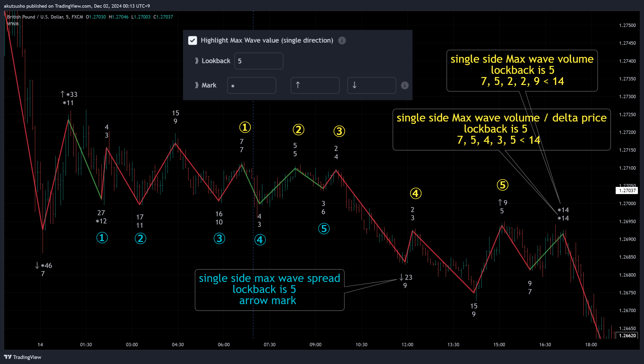Click the Lookback input field
644x364 pixels.
259,61
